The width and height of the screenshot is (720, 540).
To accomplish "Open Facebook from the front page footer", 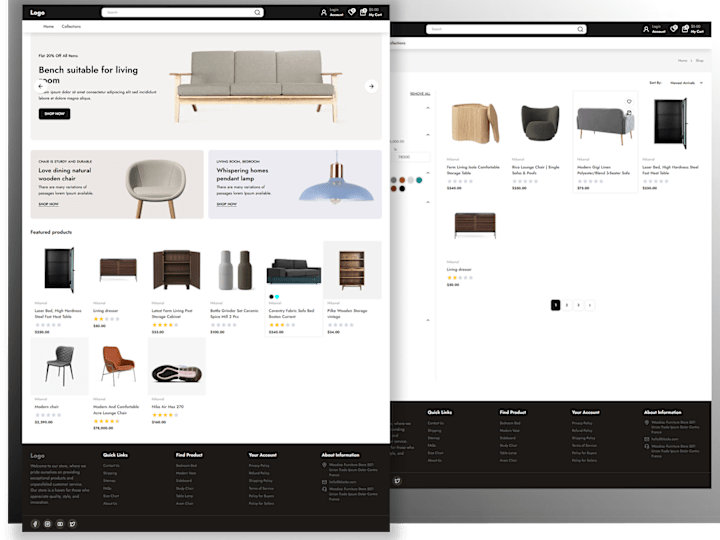I will click(x=35, y=523).
